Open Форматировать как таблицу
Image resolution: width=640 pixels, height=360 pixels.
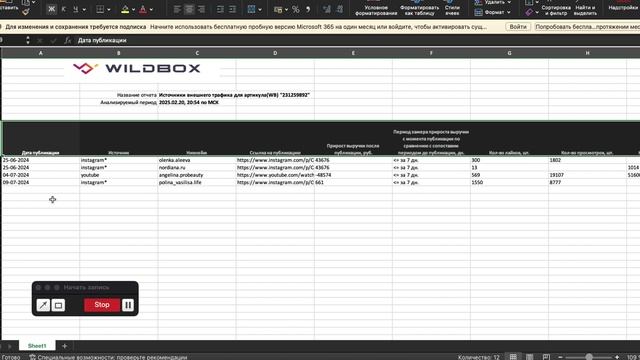coord(419,8)
